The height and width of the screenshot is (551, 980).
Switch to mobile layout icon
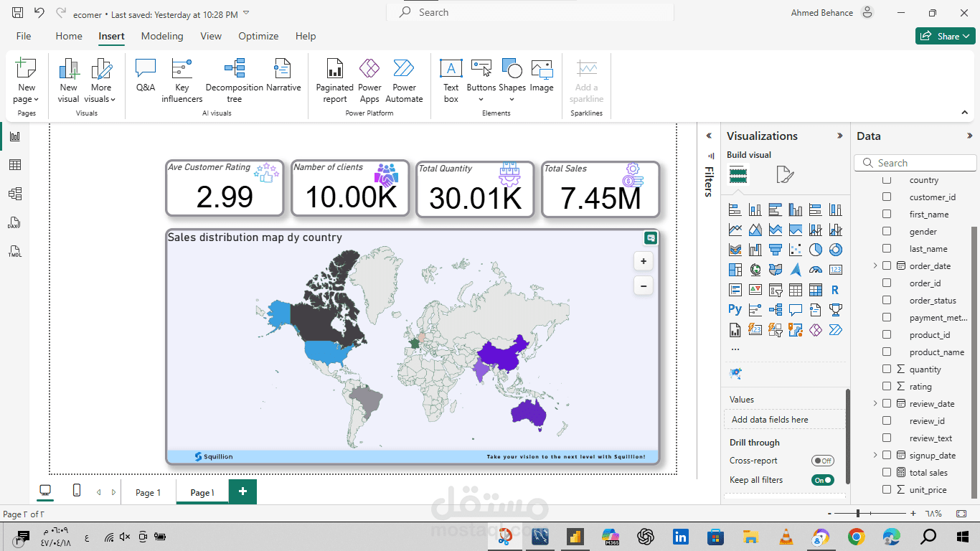77,490
